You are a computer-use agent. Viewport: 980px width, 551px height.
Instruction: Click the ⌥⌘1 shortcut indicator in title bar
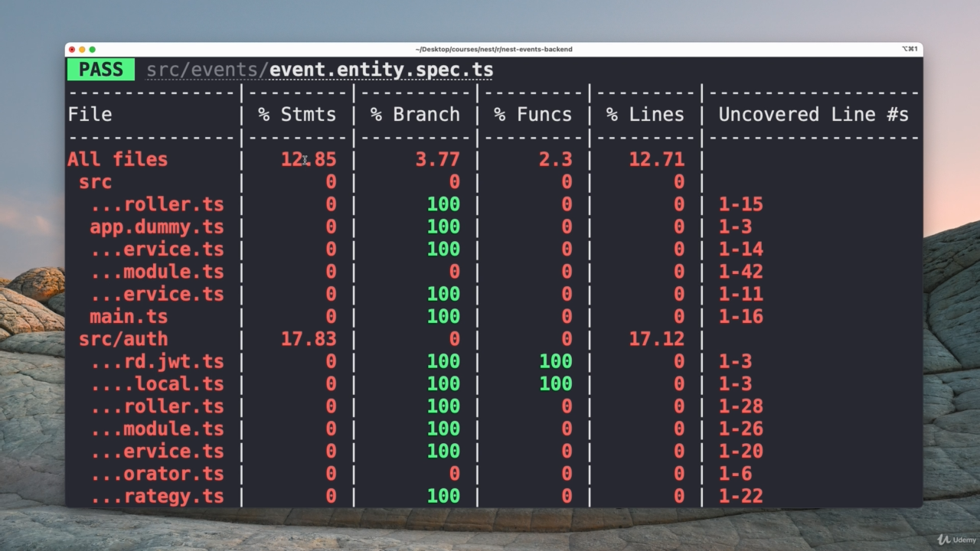click(x=909, y=49)
